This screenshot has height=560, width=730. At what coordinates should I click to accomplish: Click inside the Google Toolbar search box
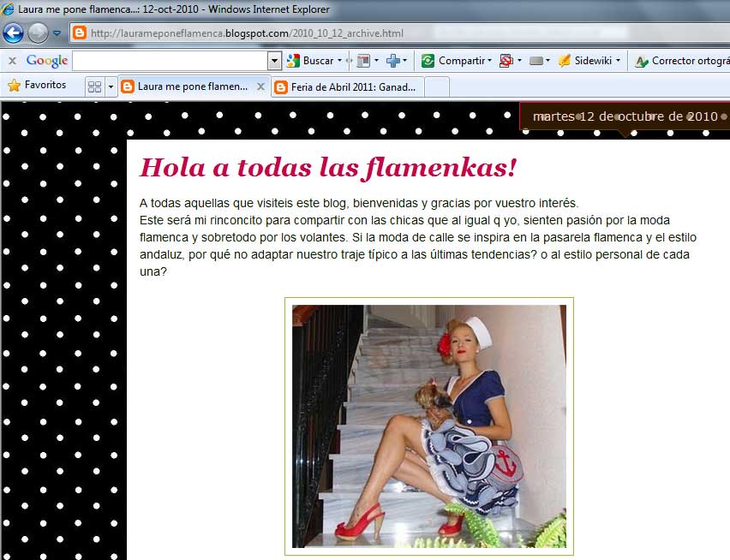(170, 61)
